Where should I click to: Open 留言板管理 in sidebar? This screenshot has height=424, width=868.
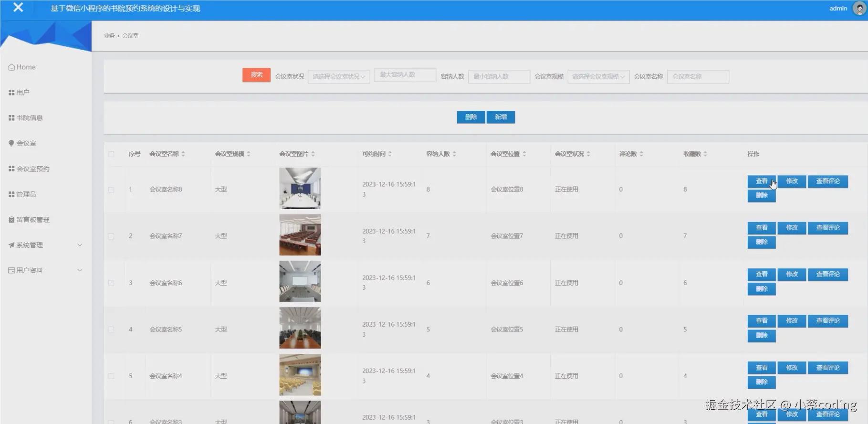(x=29, y=219)
